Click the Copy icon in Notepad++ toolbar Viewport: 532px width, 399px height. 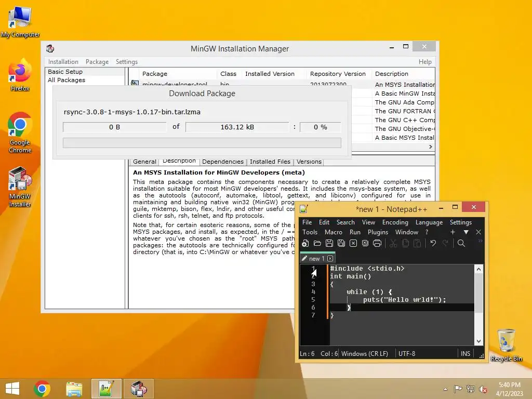pyautogui.click(x=405, y=243)
